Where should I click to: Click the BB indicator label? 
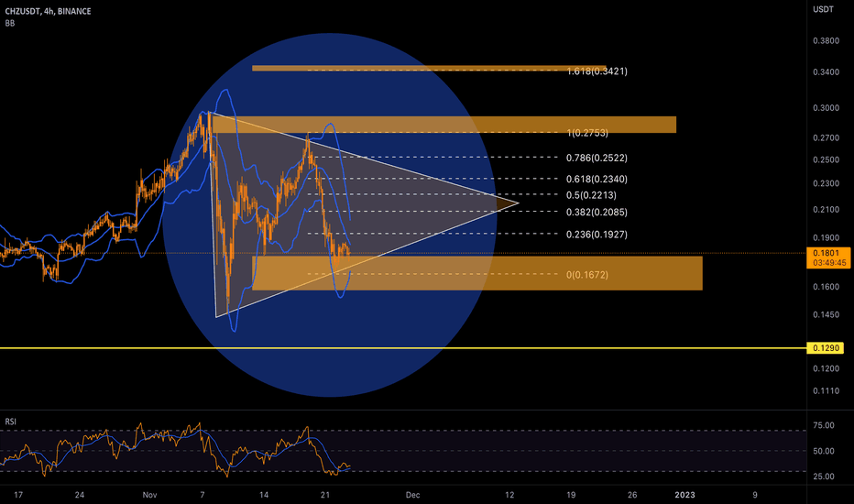[x=10, y=24]
